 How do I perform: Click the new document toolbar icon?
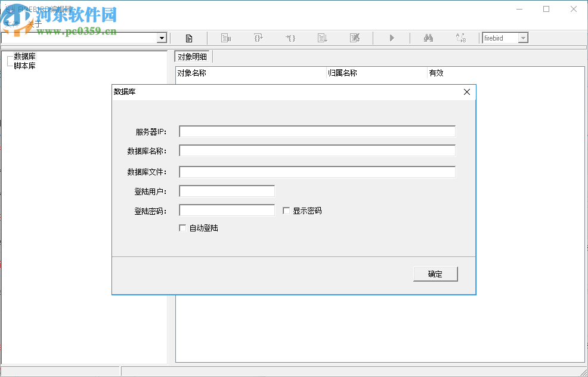189,38
